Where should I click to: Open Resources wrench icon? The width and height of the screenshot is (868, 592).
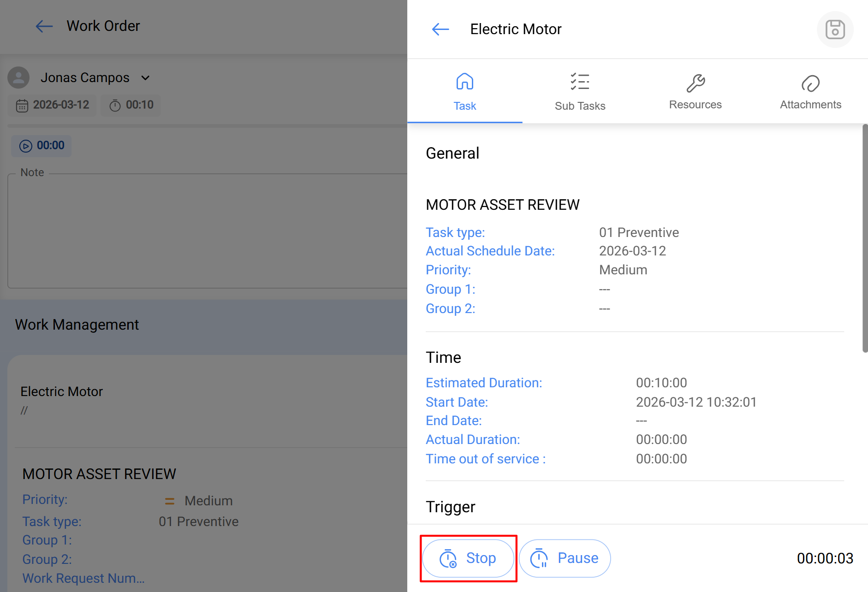coord(695,83)
